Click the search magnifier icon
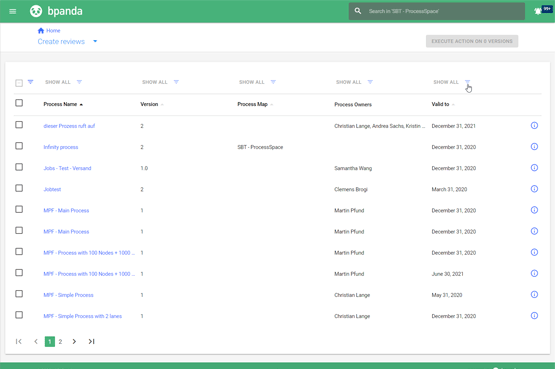Screen dimensions: 555x369 (358, 11)
